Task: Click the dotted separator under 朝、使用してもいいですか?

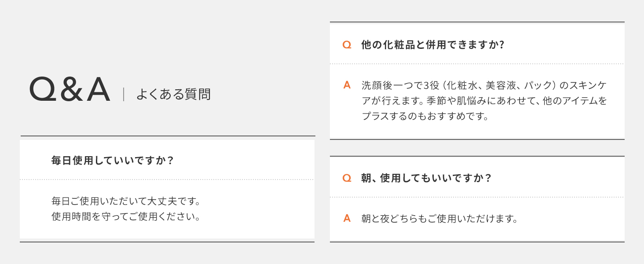Action: click(477, 197)
